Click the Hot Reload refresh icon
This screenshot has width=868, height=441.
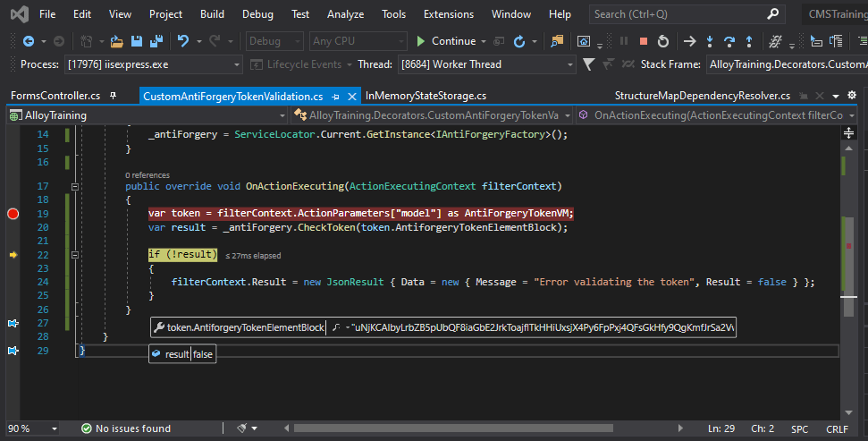(519, 41)
